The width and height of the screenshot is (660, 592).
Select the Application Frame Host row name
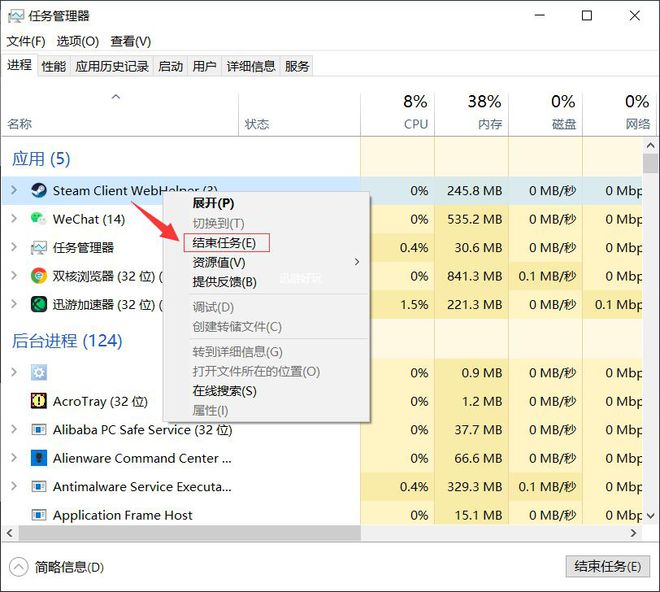(x=122, y=515)
